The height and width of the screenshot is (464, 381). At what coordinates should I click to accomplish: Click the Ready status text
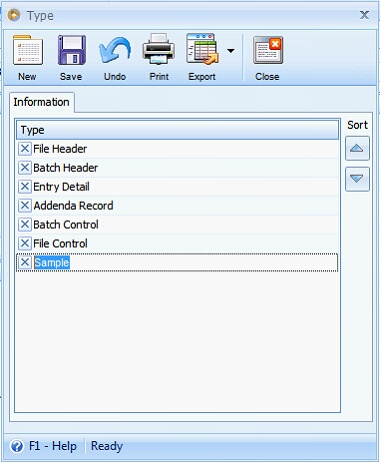tap(107, 446)
